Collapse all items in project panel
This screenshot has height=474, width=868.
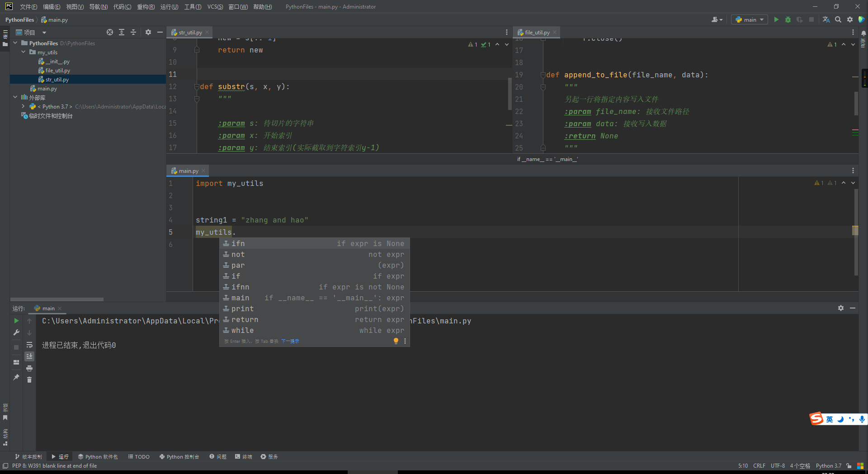(x=133, y=32)
